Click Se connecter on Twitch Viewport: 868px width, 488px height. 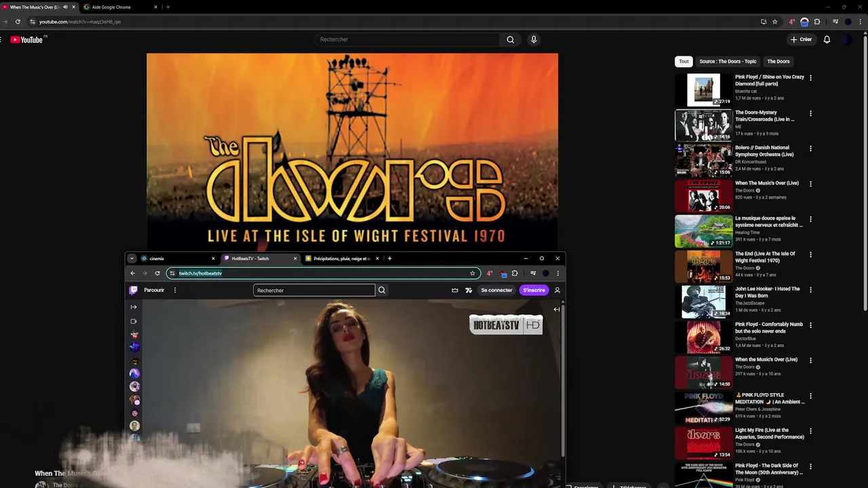[x=497, y=290]
